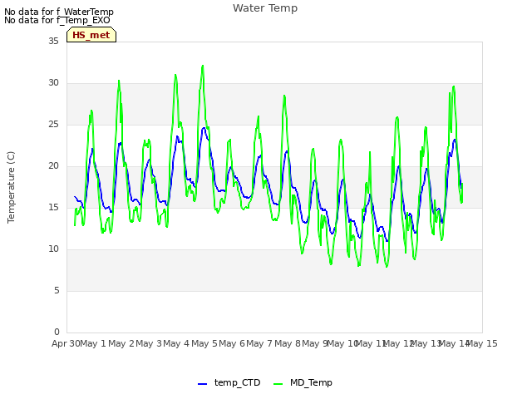Click the 5 y-axis tick label
Viewport: 532px width, 399px height.
point(57,291)
